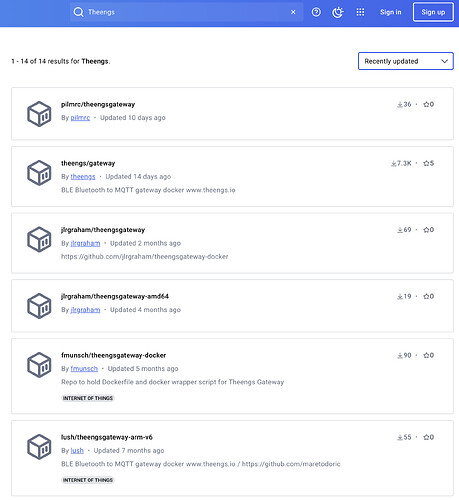Viewport: 459px width, 500px height.
Task: Click the jlrgraham/theengsgateway-amd64 container icon
Action: pyautogui.click(x=39, y=306)
